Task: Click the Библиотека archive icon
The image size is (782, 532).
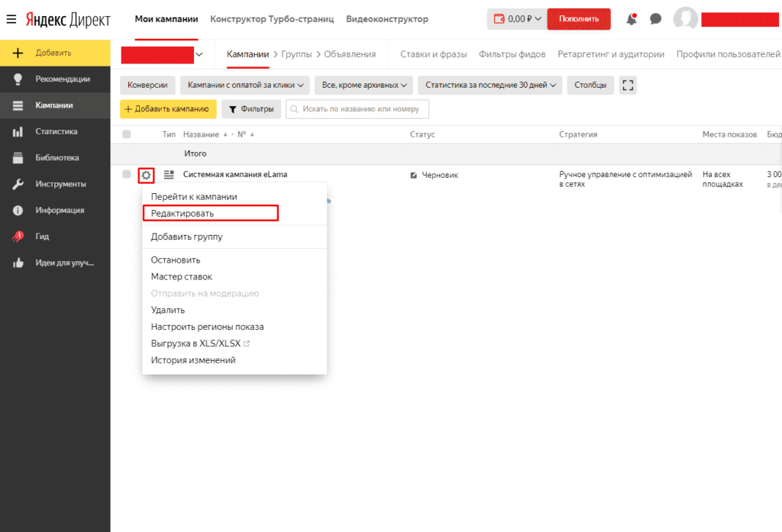Action: point(18,157)
